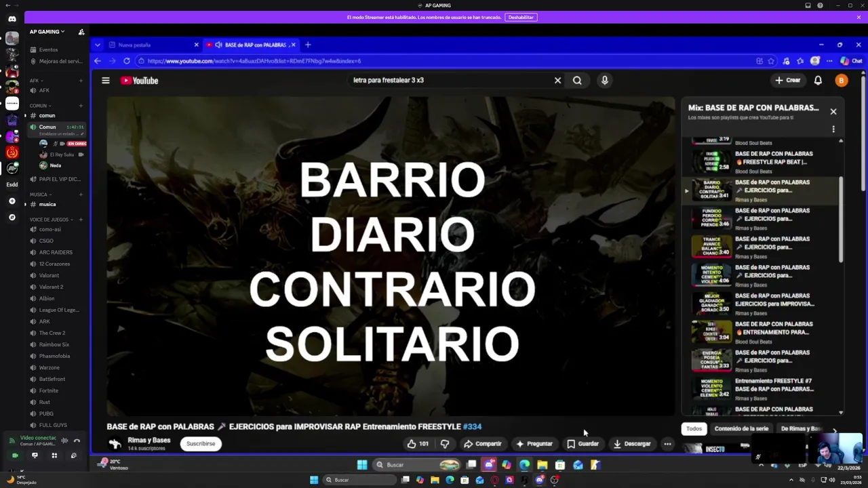Bookmark this page with the star icon

click(x=771, y=61)
